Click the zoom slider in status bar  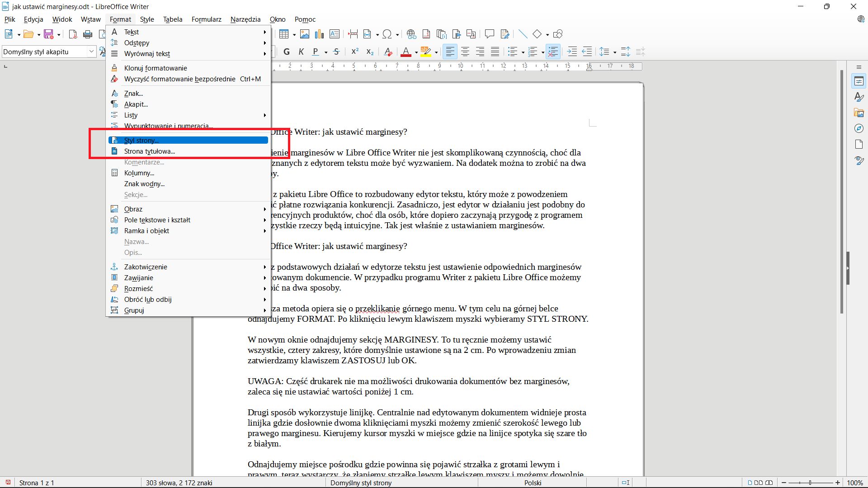pos(810,483)
